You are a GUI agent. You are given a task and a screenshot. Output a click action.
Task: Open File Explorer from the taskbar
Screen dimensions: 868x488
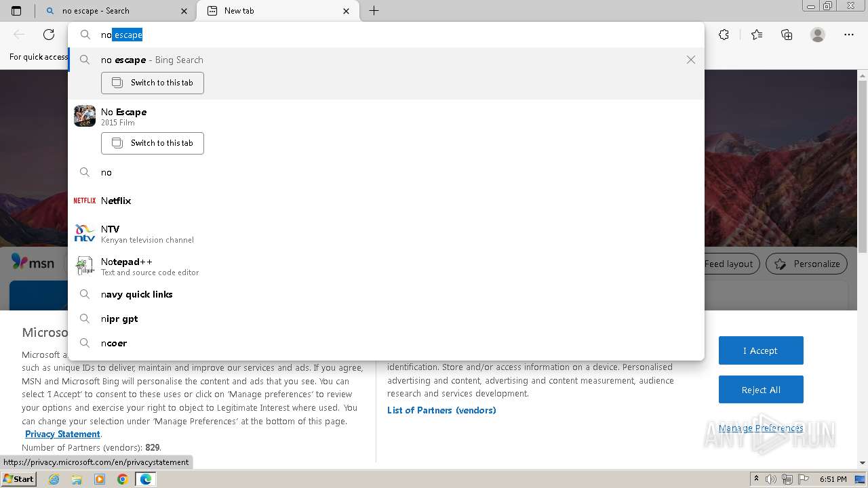pos(77,479)
